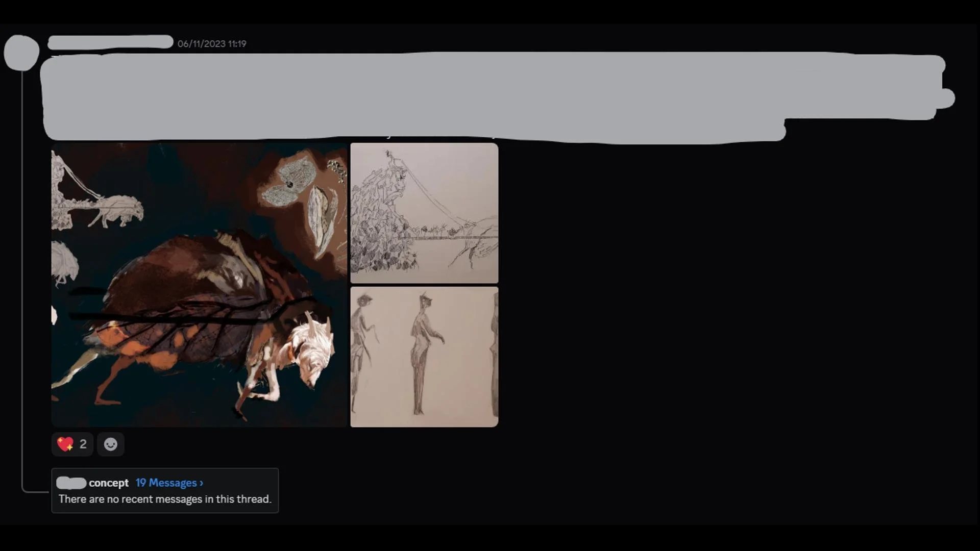The height and width of the screenshot is (551, 980).
Task: Open the message author's round avatar
Action: tap(21, 53)
